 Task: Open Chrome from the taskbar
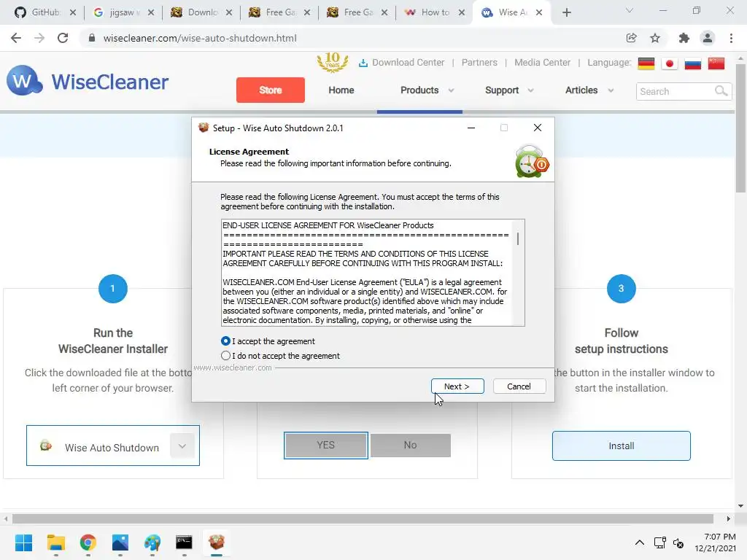(x=88, y=542)
